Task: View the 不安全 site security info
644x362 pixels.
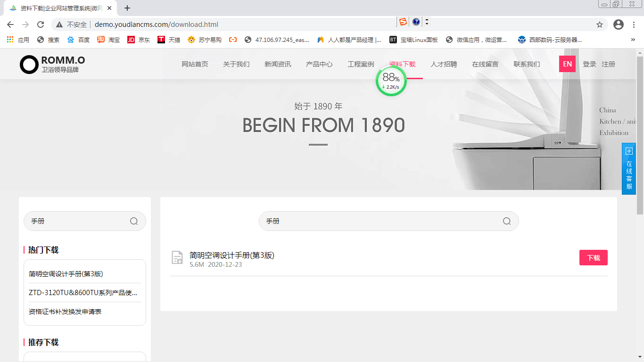Action: point(71,25)
